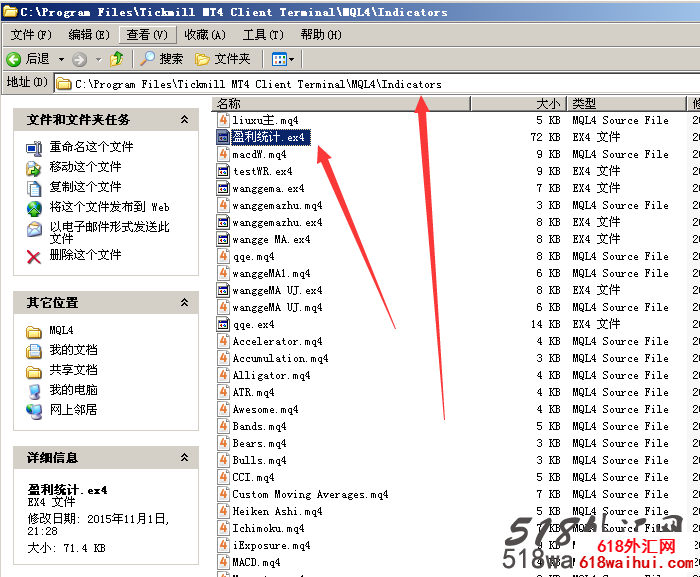
Task: Open 我的文档 from other places
Action: (73, 350)
